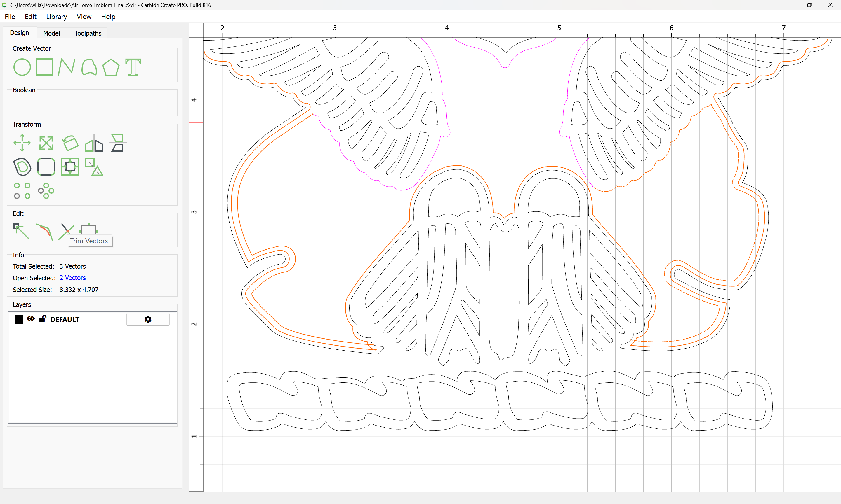Activate the Text tool
Image resolution: width=841 pixels, height=504 pixels.
click(133, 67)
